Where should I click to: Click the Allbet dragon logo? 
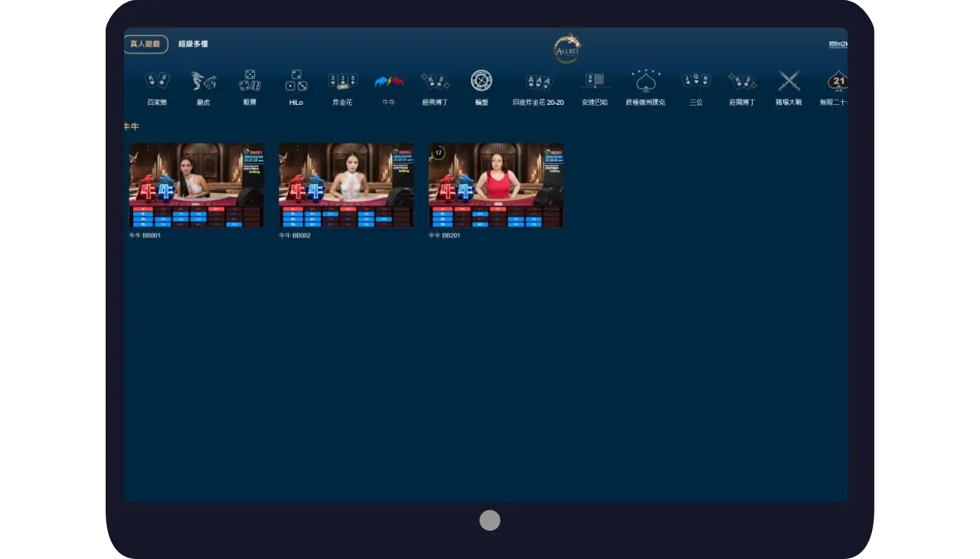click(567, 48)
